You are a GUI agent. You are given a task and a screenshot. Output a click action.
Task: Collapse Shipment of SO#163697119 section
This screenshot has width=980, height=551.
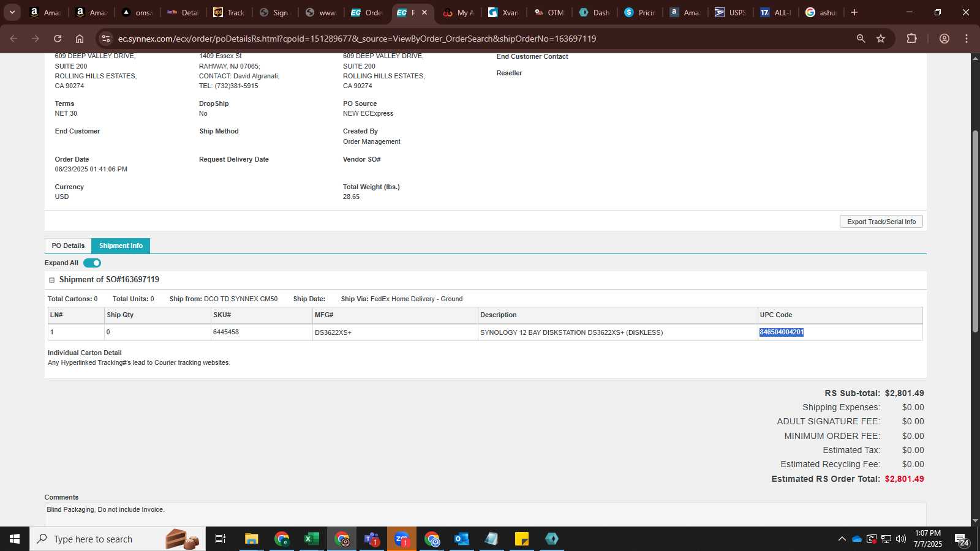[x=52, y=280]
